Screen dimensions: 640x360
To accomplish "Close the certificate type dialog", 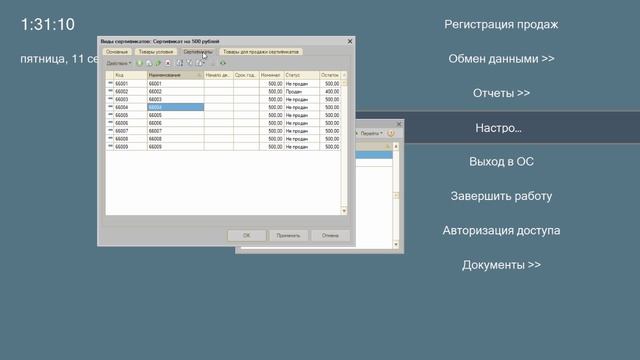I will 350,41.
